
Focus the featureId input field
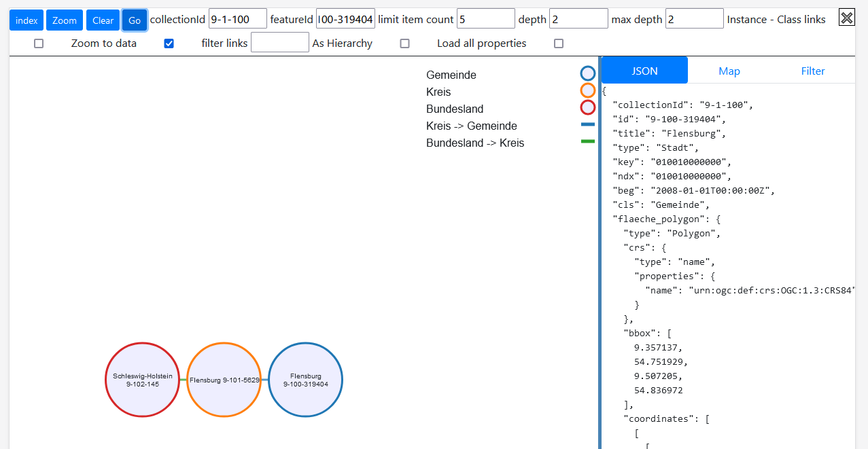coord(345,19)
